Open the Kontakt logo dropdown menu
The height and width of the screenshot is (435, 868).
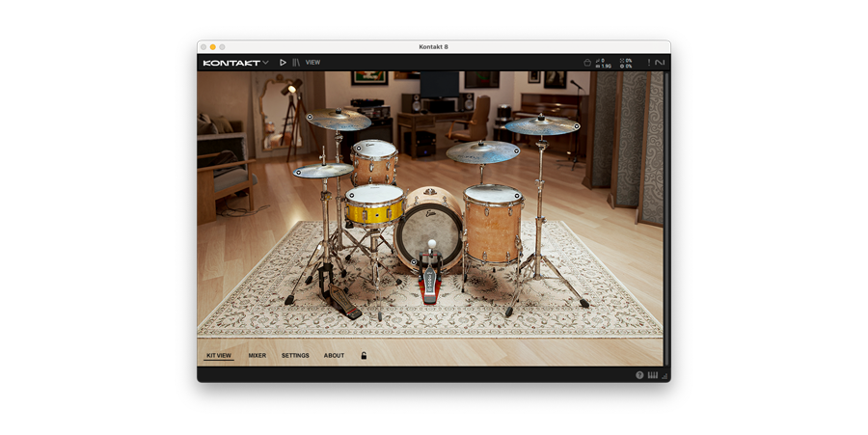point(235,63)
